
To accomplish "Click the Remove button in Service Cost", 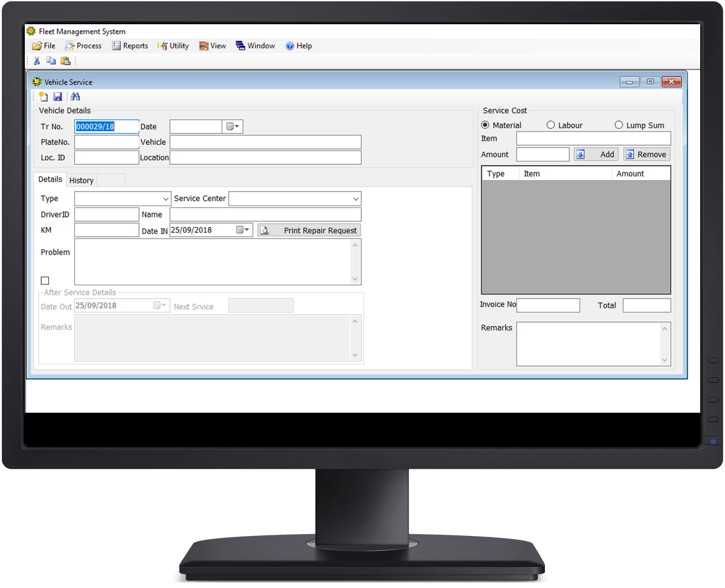I will click(646, 155).
